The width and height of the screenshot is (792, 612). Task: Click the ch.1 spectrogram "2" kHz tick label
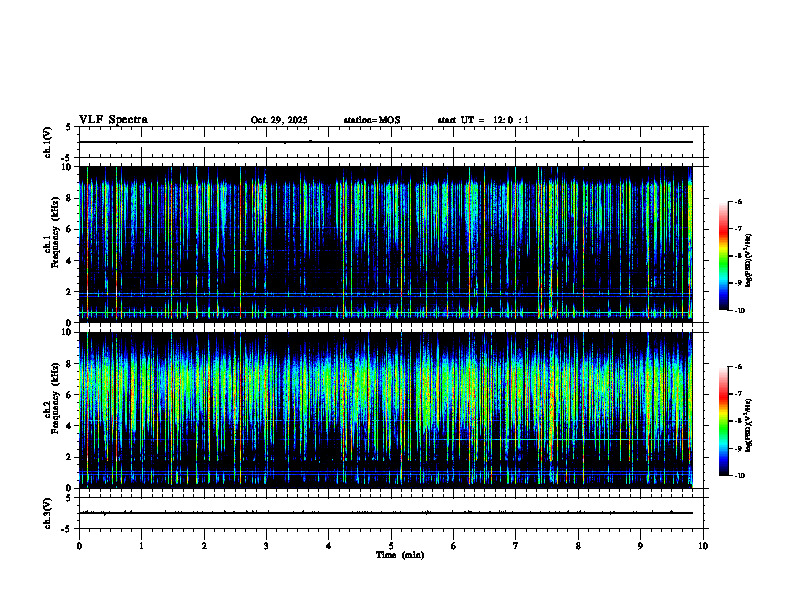coord(69,292)
